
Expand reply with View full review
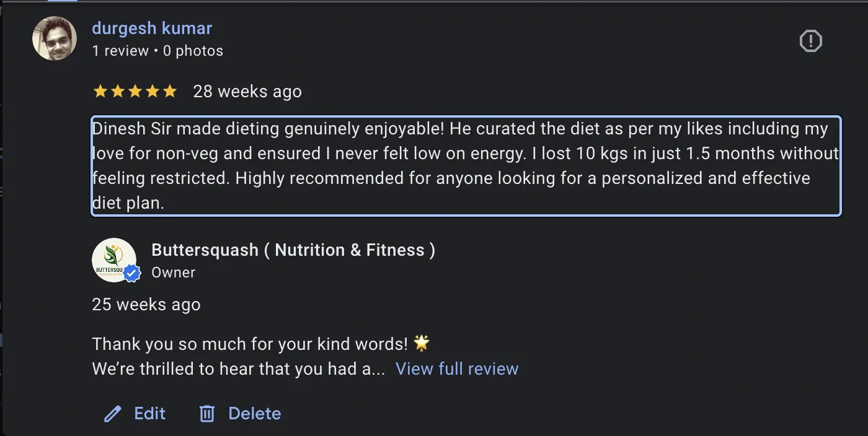tap(457, 369)
